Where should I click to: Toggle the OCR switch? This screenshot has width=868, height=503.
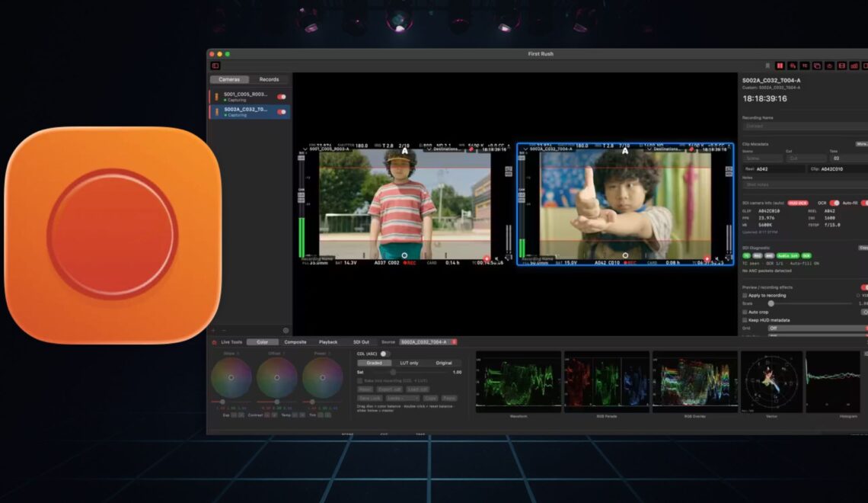[x=834, y=203]
